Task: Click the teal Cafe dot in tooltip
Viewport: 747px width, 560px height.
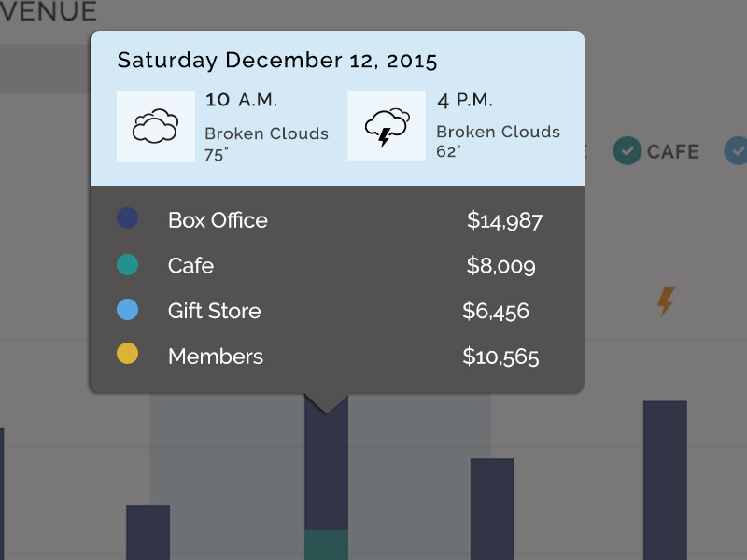Action: [x=127, y=265]
